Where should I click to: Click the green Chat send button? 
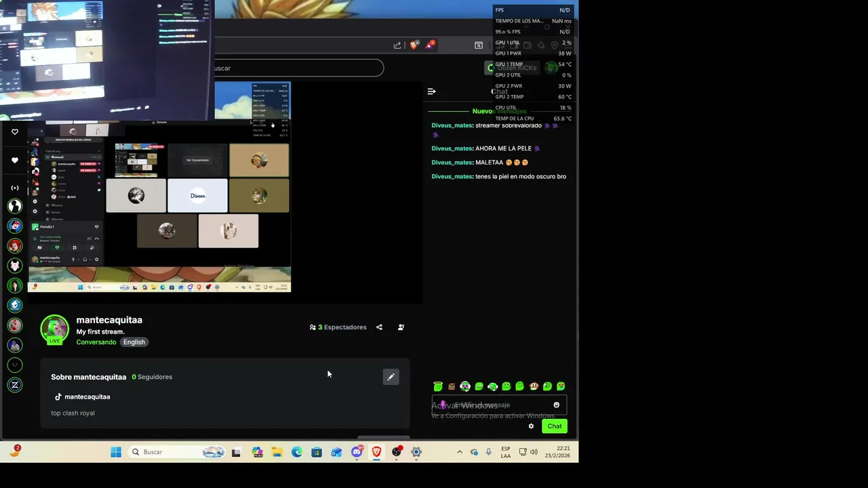pos(555,426)
